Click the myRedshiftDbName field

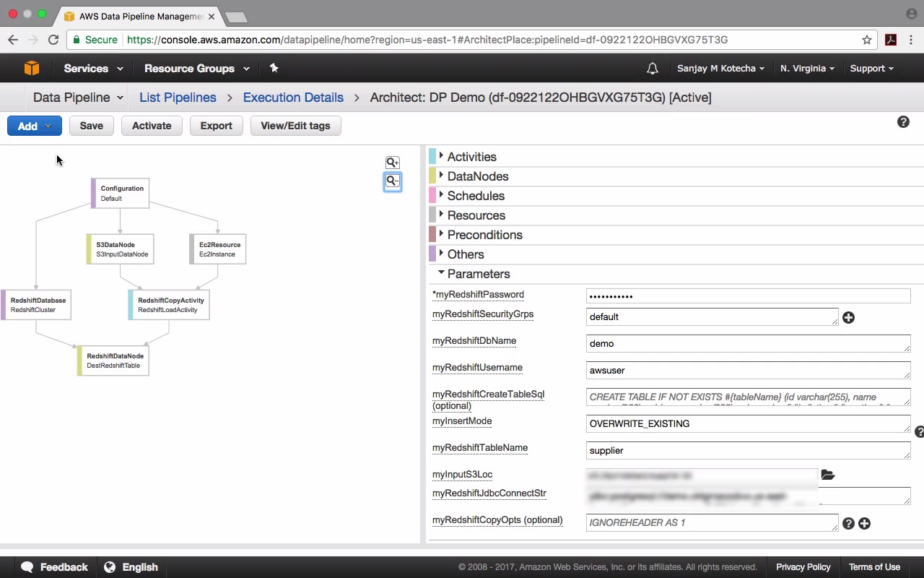[x=749, y=344]
